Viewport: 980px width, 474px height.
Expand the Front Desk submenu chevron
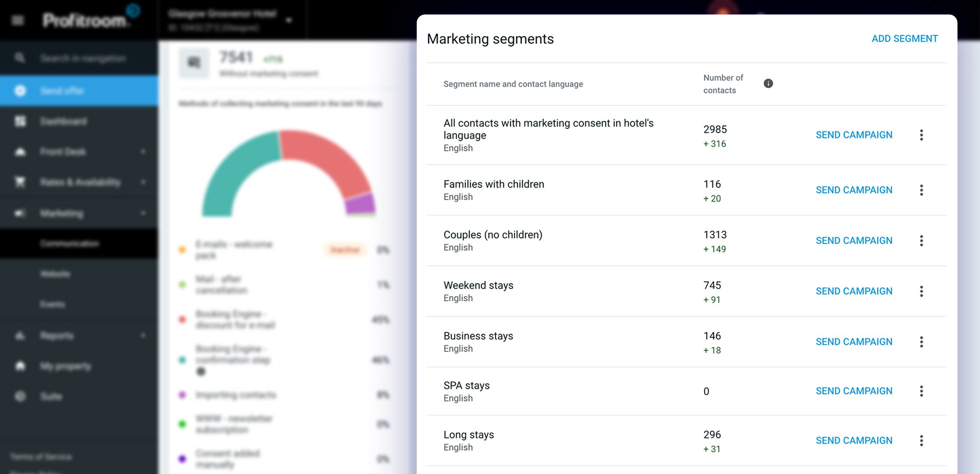pos(143,152)
